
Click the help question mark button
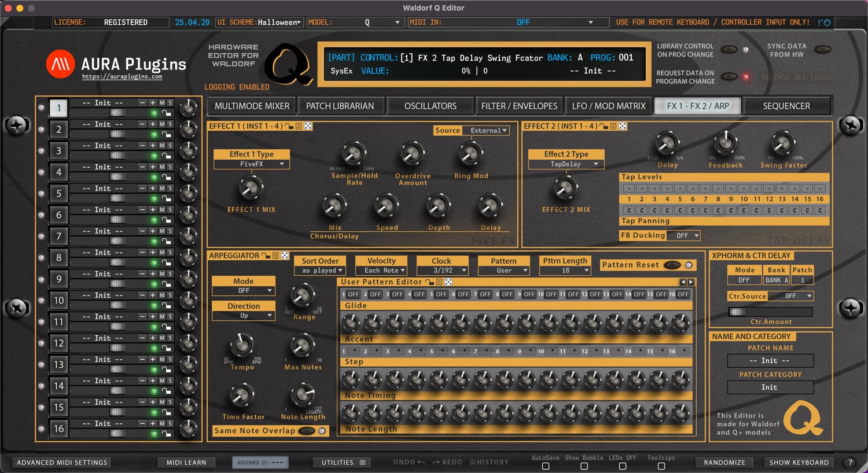point(850,463)
